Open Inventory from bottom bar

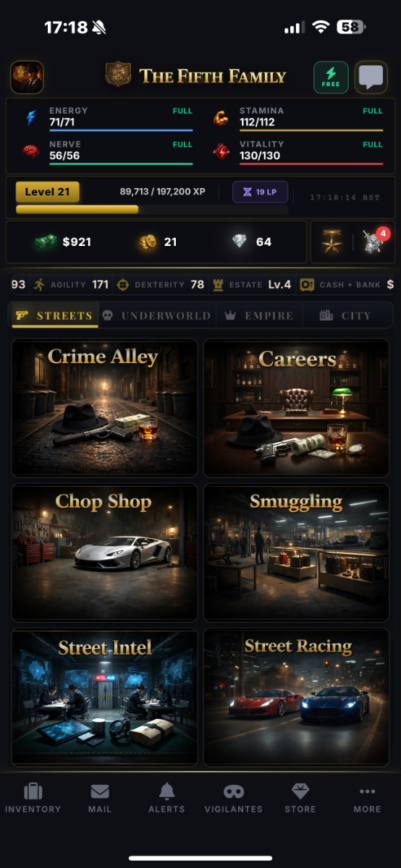point(33,799)
